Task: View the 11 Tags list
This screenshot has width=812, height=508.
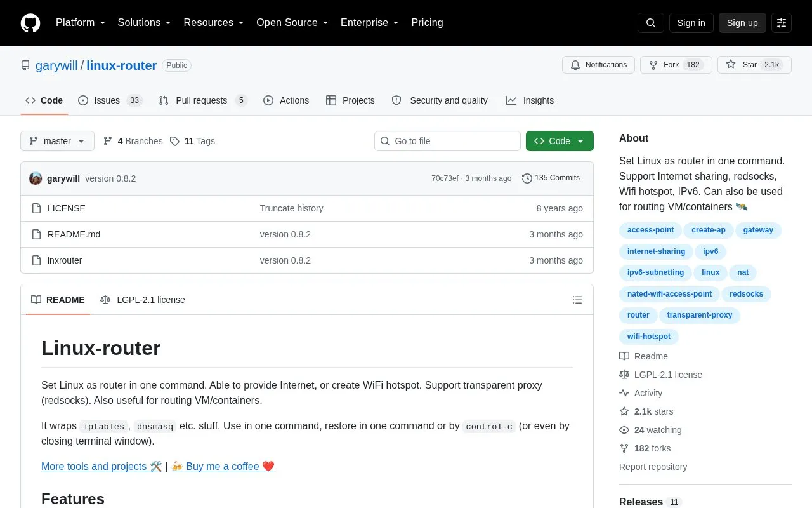Action: coord(192,141)
